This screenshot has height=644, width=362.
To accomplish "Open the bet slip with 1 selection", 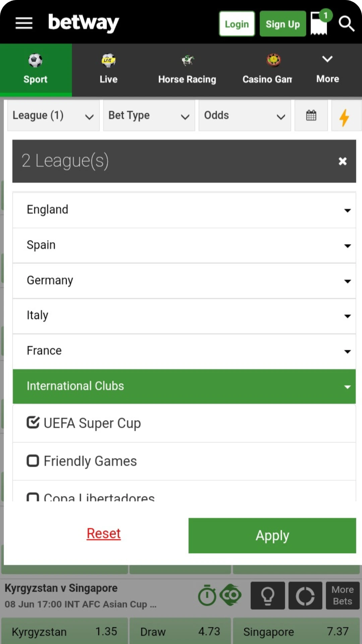I will [x=318, y=23].
